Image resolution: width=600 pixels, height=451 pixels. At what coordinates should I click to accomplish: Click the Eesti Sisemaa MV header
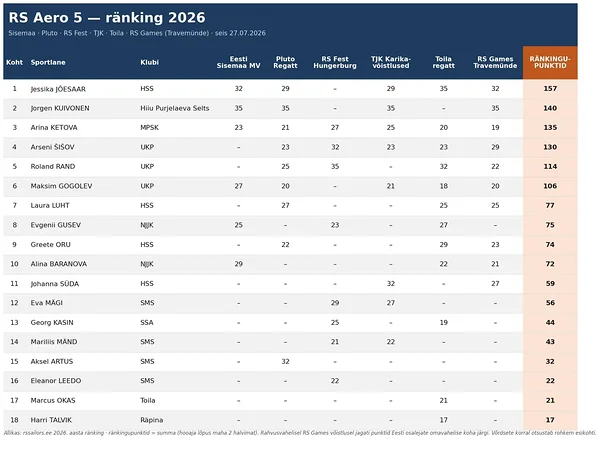pos(238,62)
